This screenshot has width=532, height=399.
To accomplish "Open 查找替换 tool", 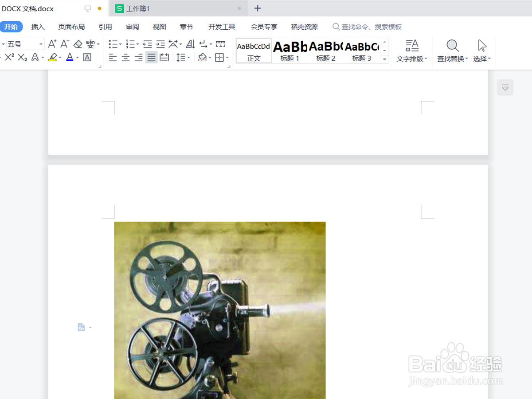I will click(x=453, y=51).
